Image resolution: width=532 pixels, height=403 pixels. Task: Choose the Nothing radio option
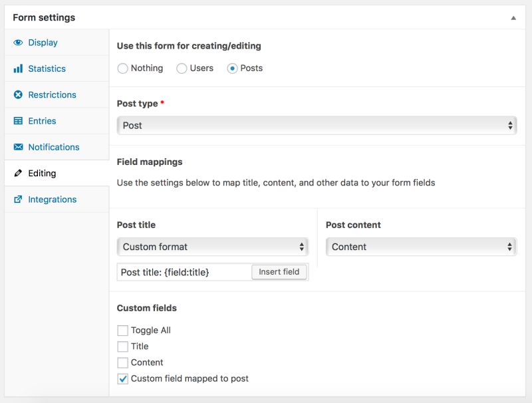pyautogui.click(x=123, y=68)
